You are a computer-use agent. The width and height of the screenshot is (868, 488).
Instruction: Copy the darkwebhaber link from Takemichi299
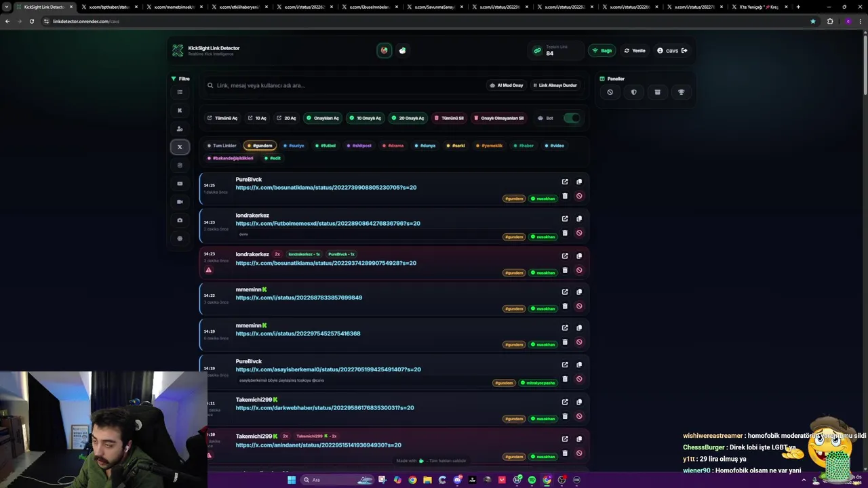(x=579, y=402)
